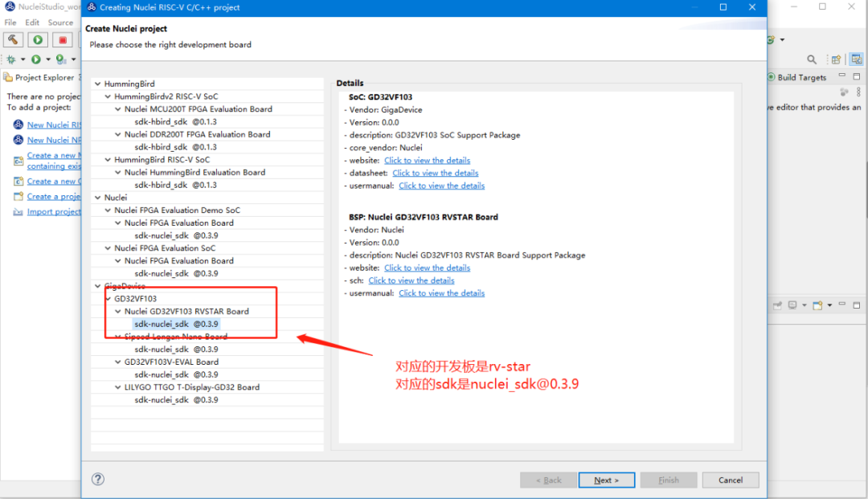Collapse HummingBird RISC-V SoC node

(x=108, y=159)
